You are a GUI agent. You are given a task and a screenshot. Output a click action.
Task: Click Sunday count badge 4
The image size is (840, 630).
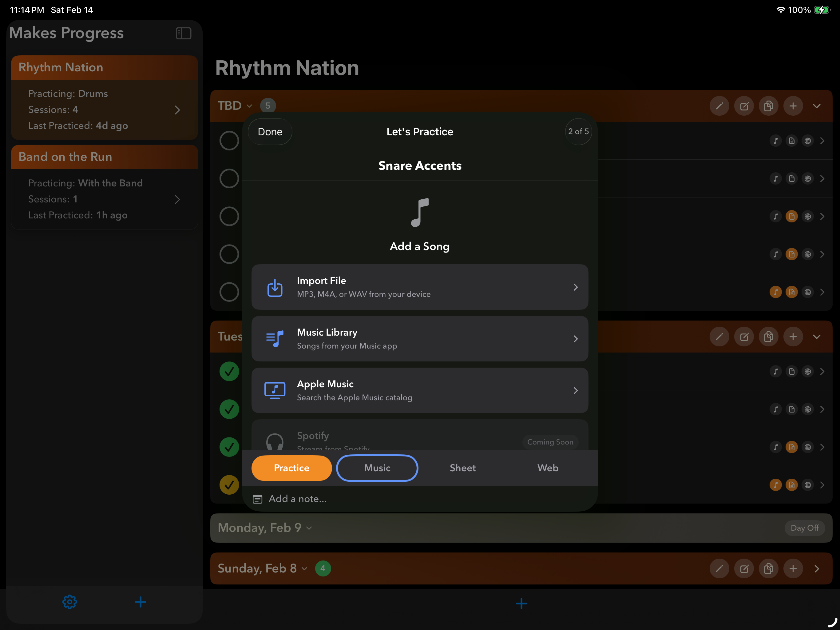click(323, 568)
